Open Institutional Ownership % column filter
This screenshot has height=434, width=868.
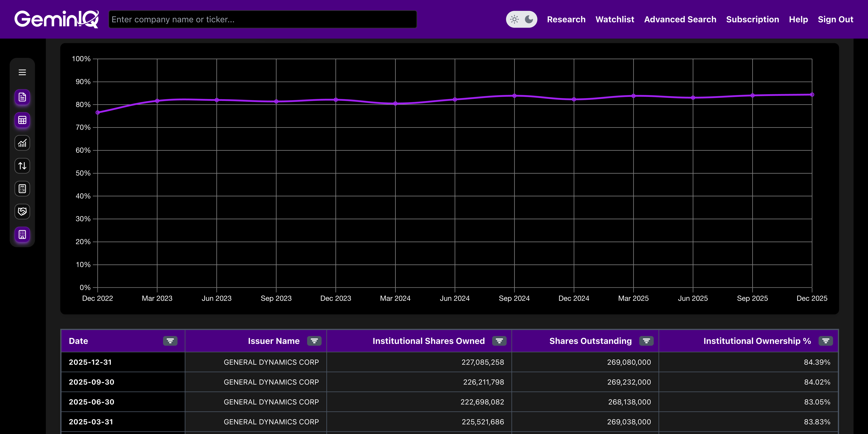pyautogui.click(x=826, y=341)
